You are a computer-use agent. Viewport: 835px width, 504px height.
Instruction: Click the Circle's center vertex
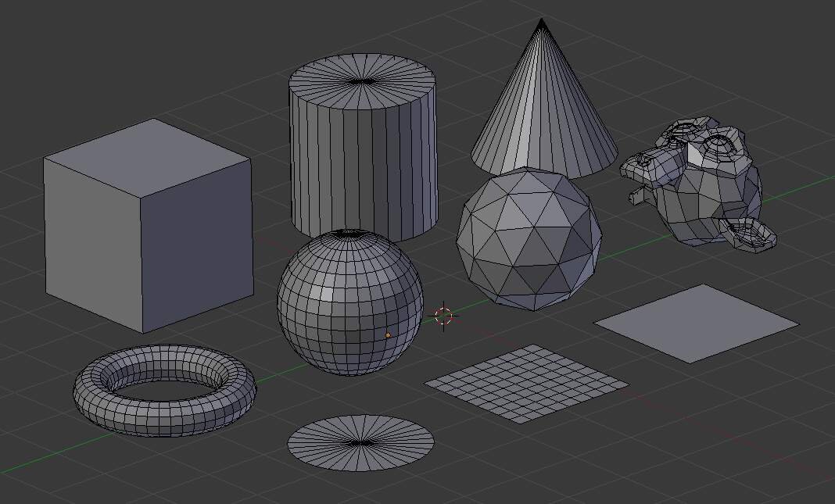point(362,443)
